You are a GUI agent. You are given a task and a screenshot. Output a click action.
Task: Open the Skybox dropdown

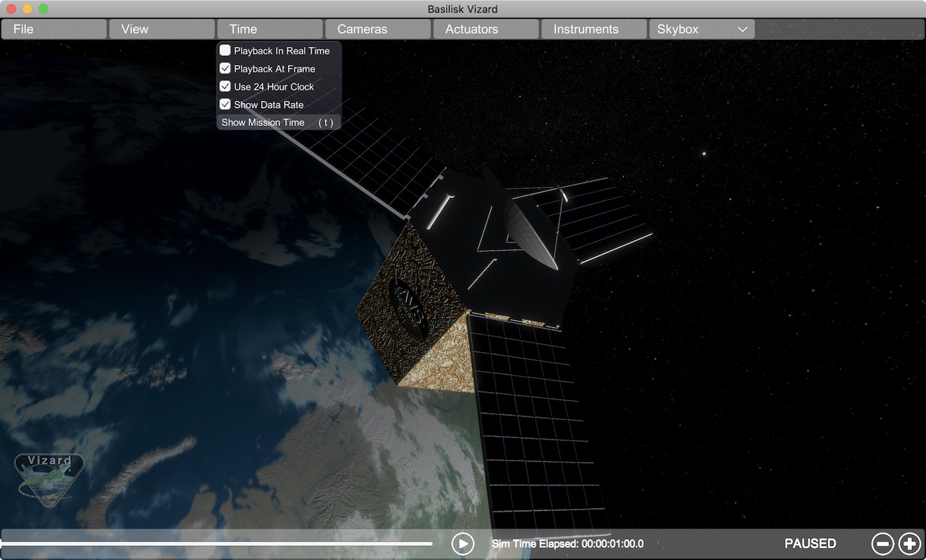click(702, 29)
